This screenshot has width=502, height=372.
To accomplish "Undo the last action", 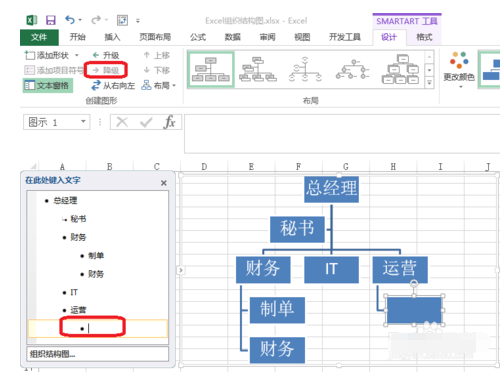I will pyautogui.click(x=70, y=20).
